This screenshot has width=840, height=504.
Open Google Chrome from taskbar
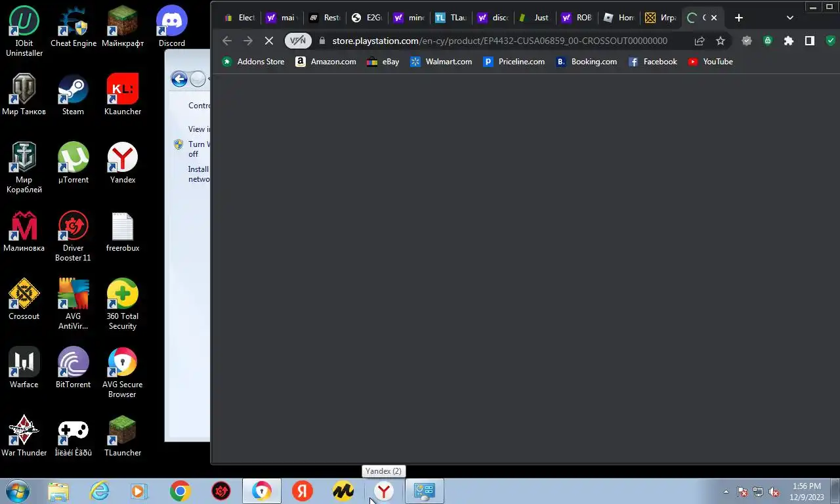point(180,491)
